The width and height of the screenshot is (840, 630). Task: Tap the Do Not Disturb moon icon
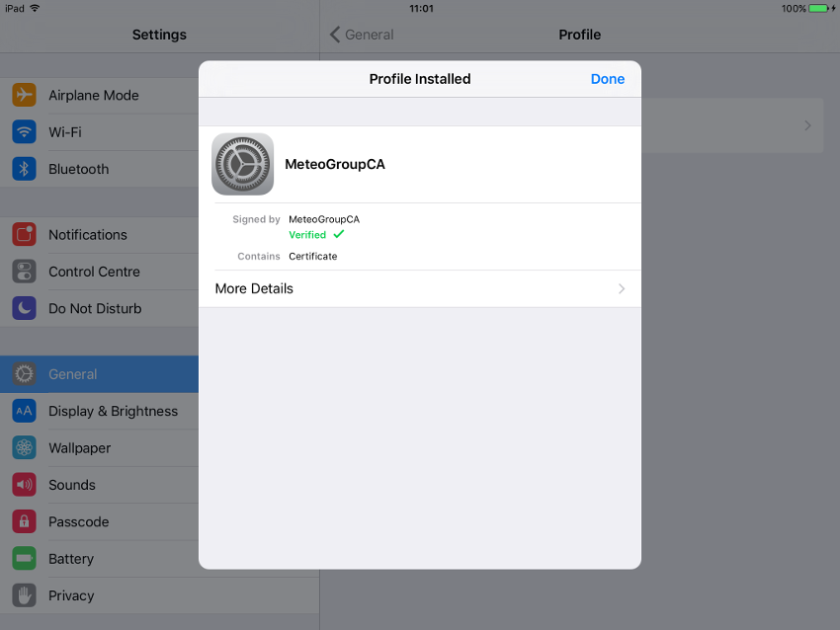click(x=25, y=308)
